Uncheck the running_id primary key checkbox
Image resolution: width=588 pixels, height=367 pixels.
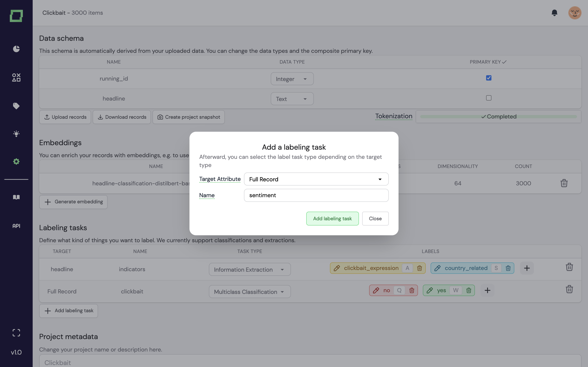(x=489, y=78)
